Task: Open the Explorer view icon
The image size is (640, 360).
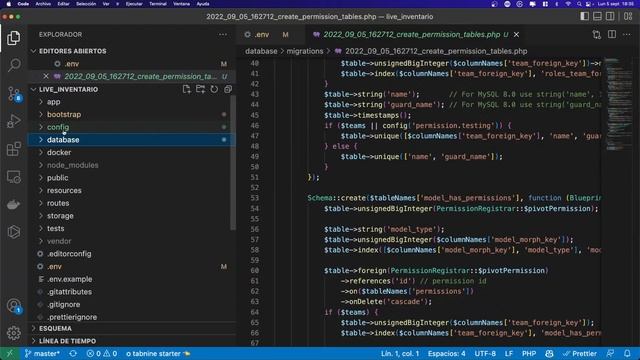Action: click(x=13, y=38)
